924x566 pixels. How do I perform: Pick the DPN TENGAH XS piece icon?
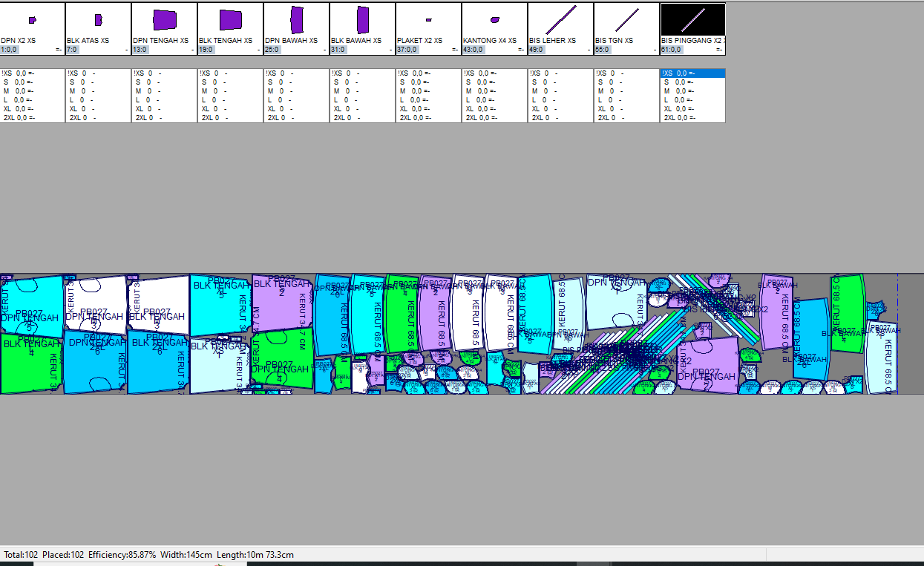pos(164,20)
